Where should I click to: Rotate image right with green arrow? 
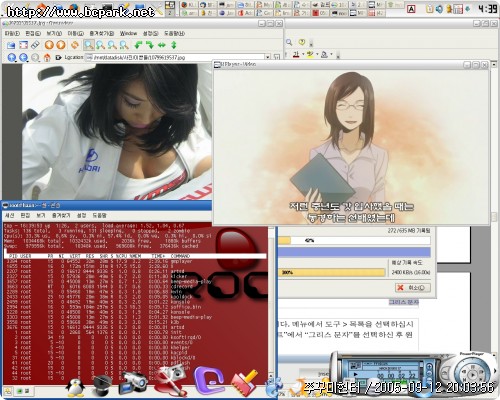[150, 45]
